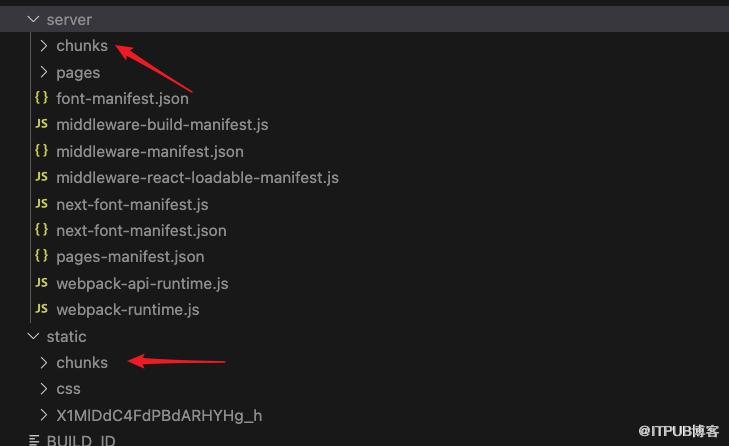Image resolution: width=729 pixels, height=446 pixels.
Task: Click the JS icon of middleware-build-manifest.js
Action: 41,124
